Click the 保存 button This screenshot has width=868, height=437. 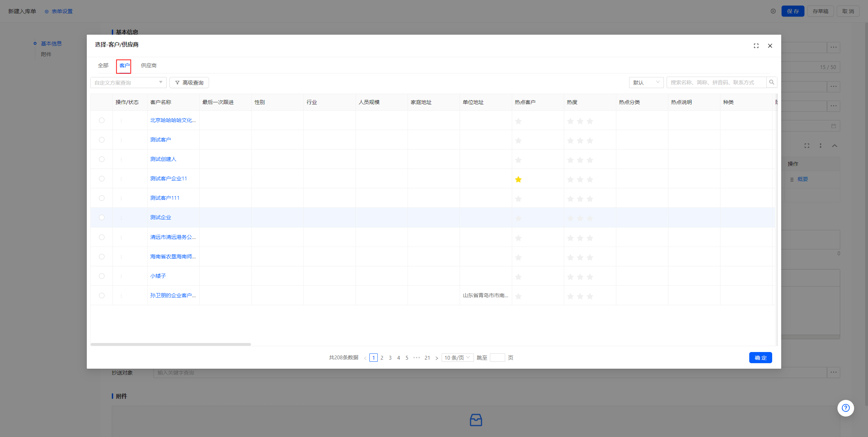[793, 11]
